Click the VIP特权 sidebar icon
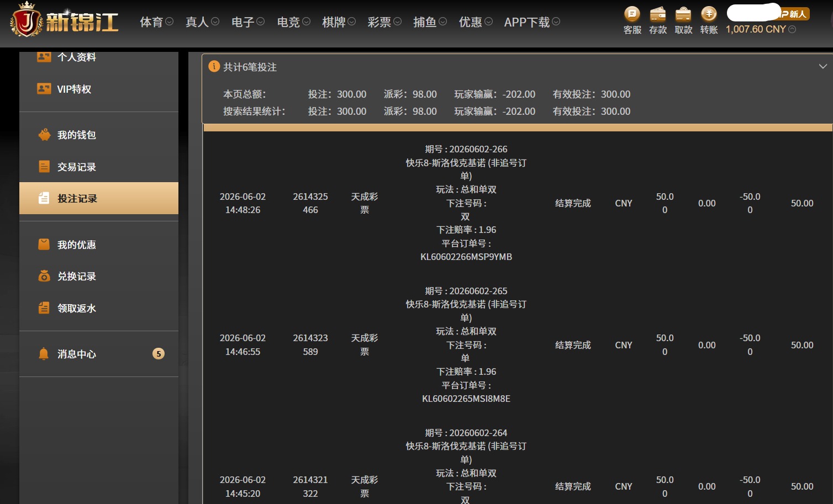The width and height of the screenshot is (833, 504). pyautogui.click(x=44, y=88)
